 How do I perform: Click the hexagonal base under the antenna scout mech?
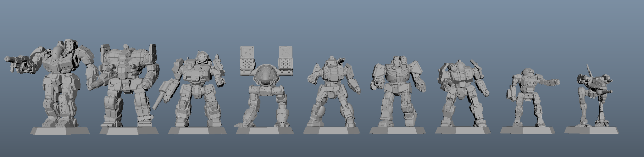pyautogui.click(x=591, y=130)
